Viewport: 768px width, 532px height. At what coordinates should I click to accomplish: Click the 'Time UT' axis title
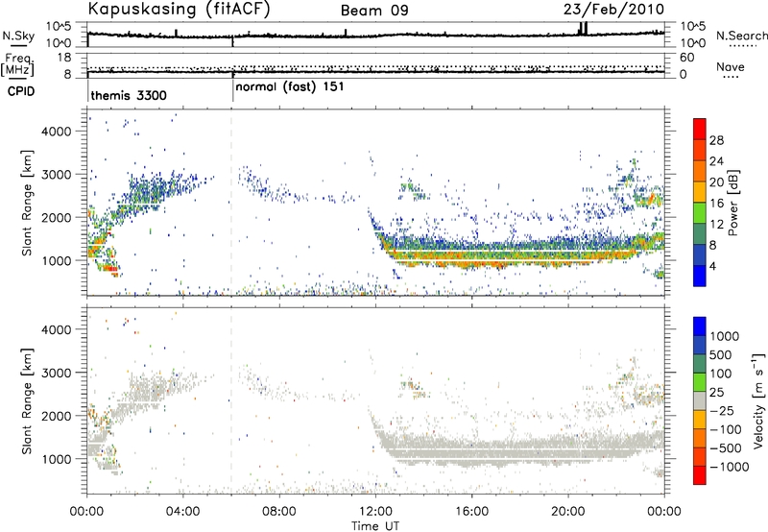click(x=375, y=526)
